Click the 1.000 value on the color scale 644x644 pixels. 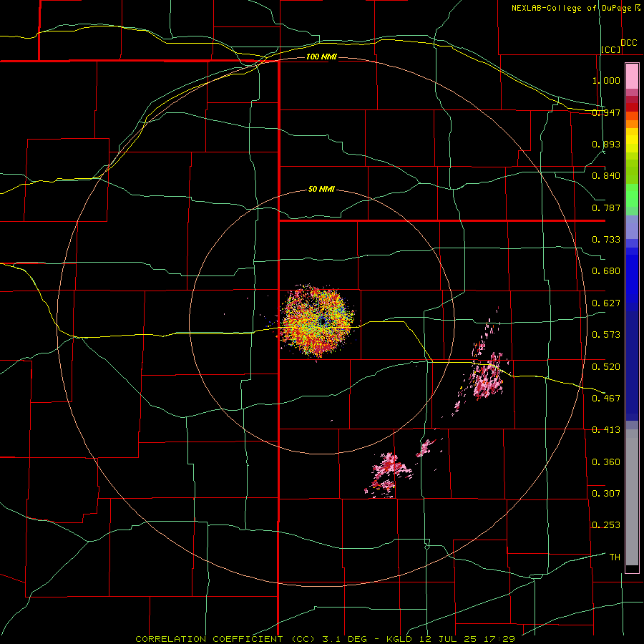click(x=606, y=80)
